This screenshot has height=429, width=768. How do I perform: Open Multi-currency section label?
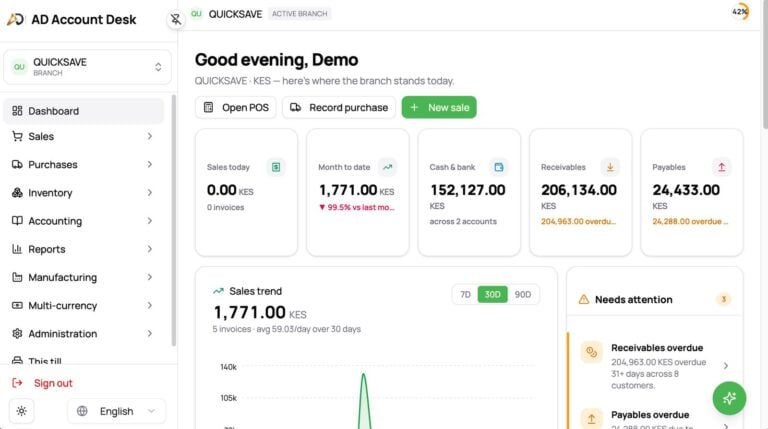(x=63, y=306)
